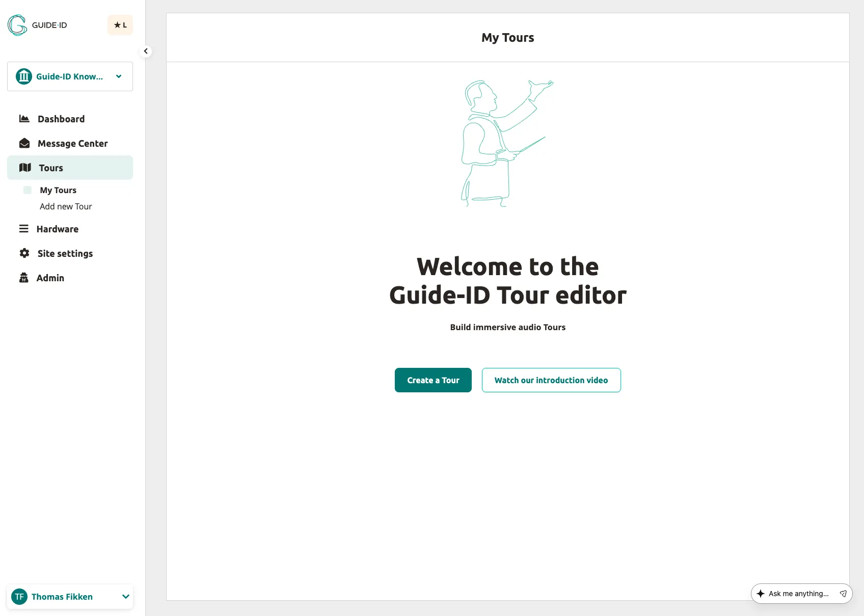The width and height of the screenshot is (864, 616).
Task: Click the museum building icon in site selector
Action: [x=24, y=76]
